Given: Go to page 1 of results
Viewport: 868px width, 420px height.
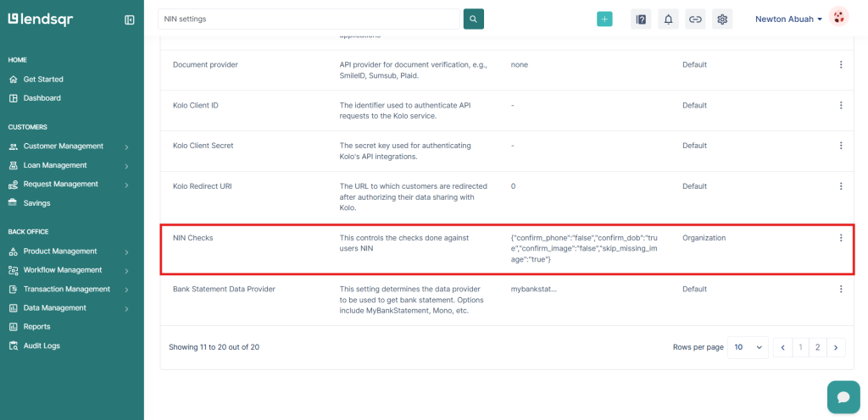Looking at the screenshot, I should 801,347.
